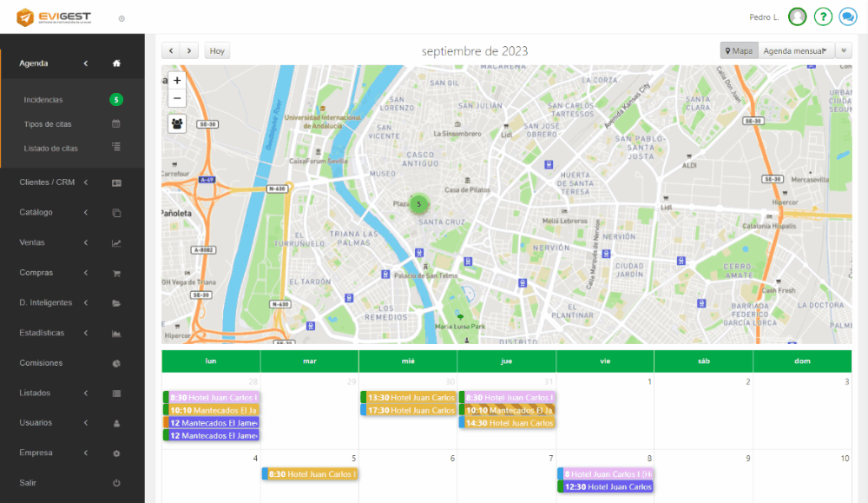
Task: Click the power icon beside Salir
Action: click(116, 483)
